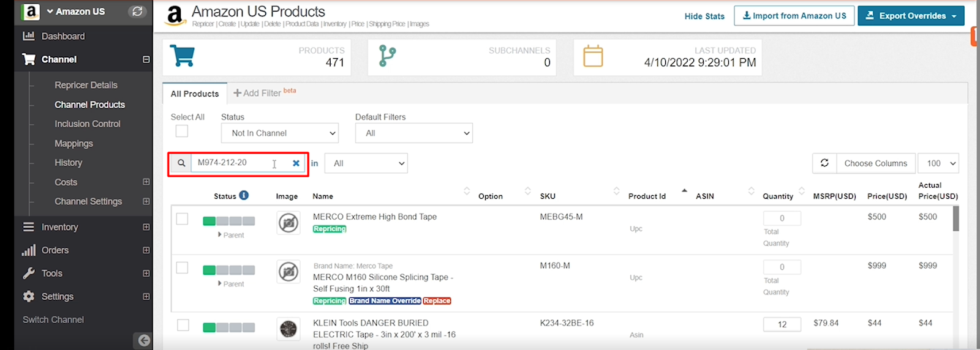Click the status bar of MERCO M160 row
Viewport: 980px width, 350px height.
coord(229,270)
